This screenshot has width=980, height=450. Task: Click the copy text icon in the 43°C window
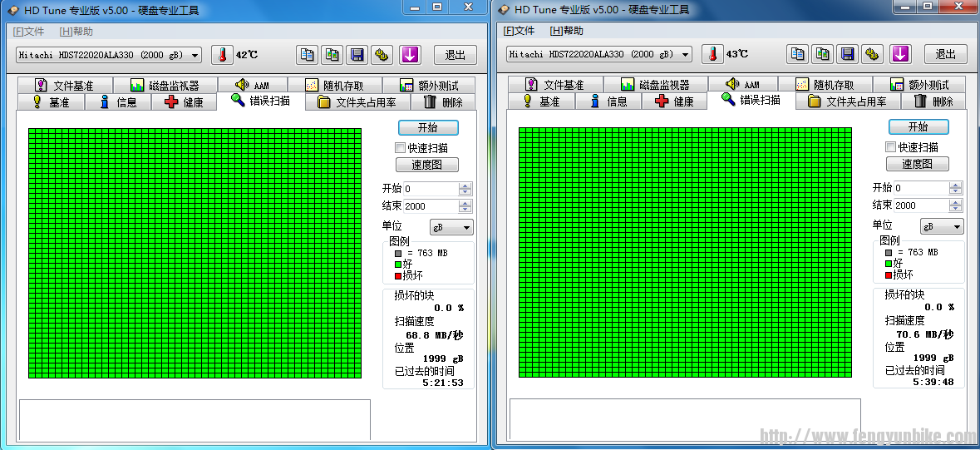coord(797,54)
